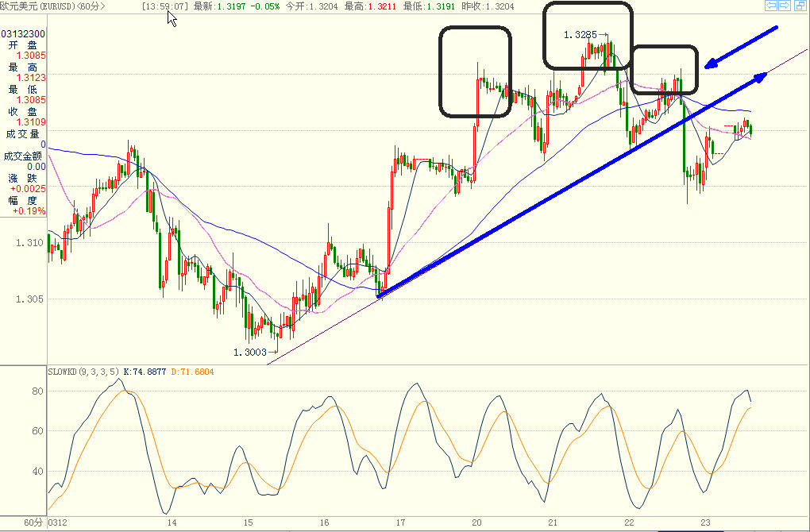
Task: Click today's open 今开:1.3204
Action: click(311, 6)
